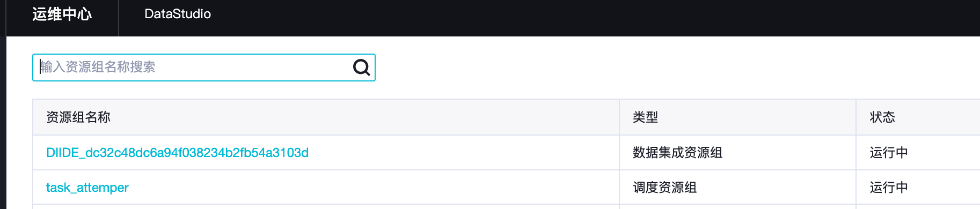
Task: Select the 调度资源组 type cell
Action: click(x=665, y=188)
